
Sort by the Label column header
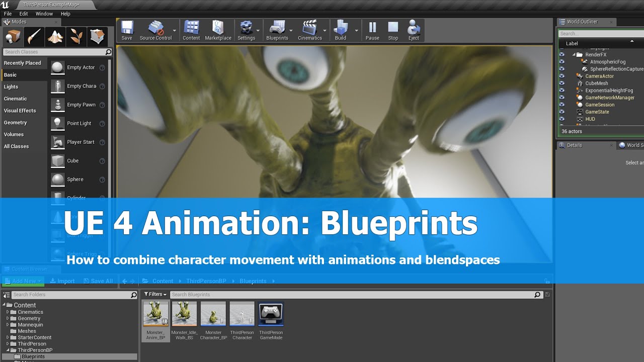572,44
